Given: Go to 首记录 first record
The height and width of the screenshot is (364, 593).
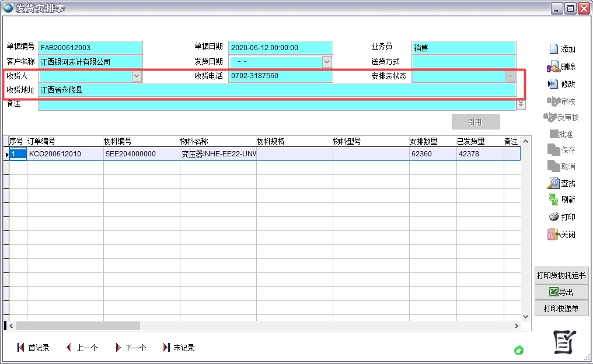Looking at the screenshot, I should (x=33, y=348).
